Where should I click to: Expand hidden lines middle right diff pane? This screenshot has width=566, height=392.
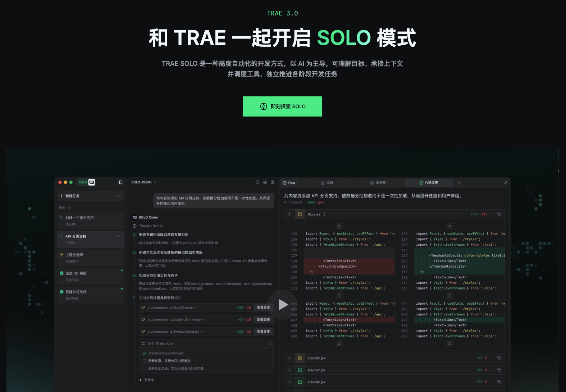[449, 296]
